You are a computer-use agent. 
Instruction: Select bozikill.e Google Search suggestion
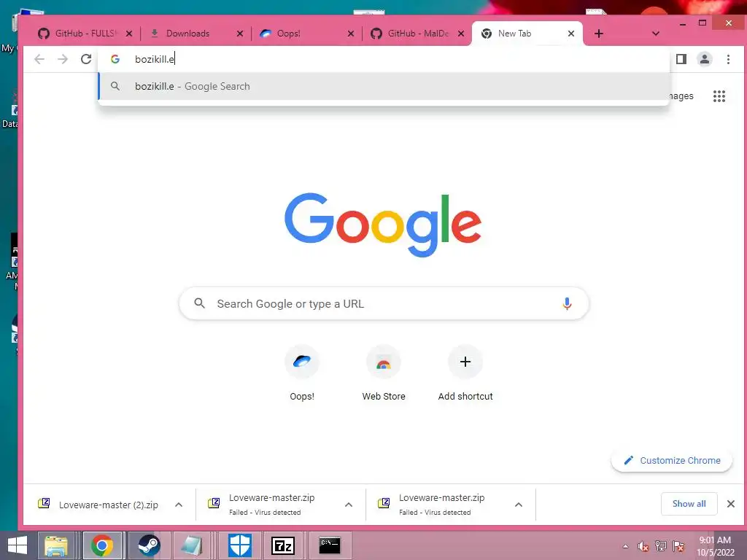pyautogui.click(x=384, y=86)
